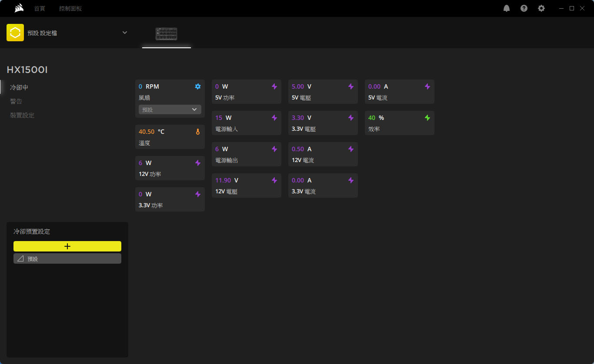Screen dimensions: 594x364
Task: Open fan settings gear on 風扇 card
Action: coord(198,86)
